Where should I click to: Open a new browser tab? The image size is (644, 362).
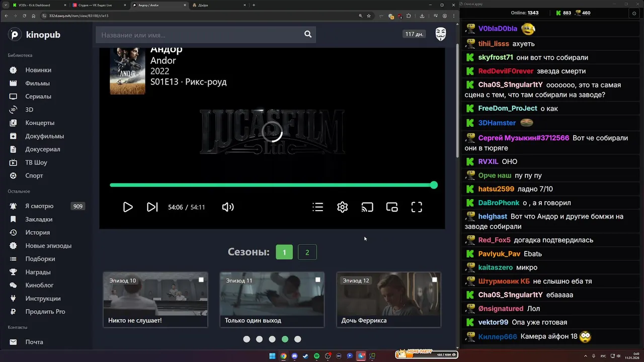(x=254, y=5)
